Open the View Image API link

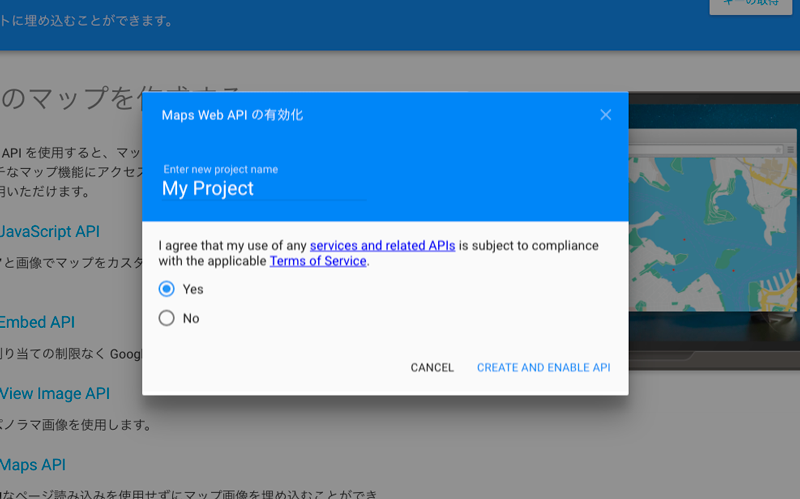(55, 394)
